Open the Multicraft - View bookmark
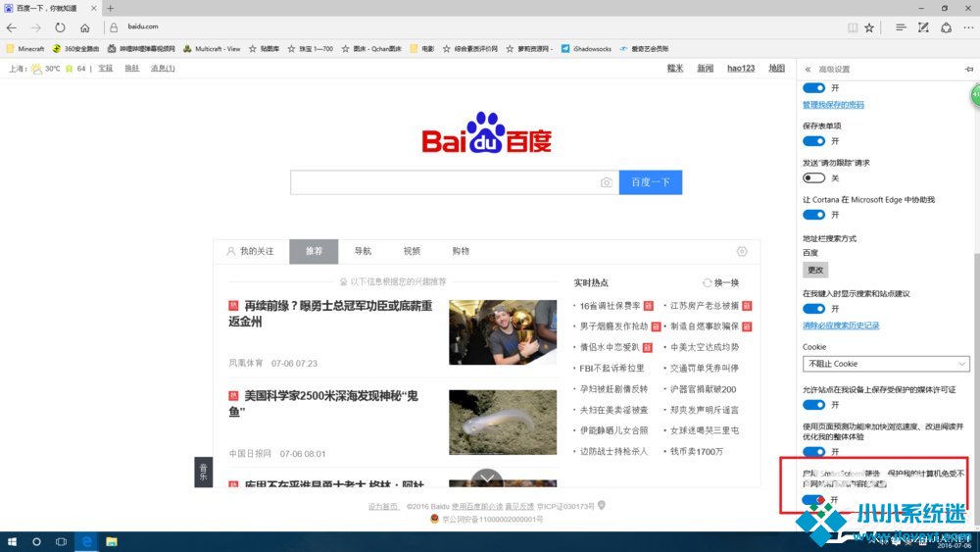The width and height of the screenshot is (980, 552). click(212, 49)
